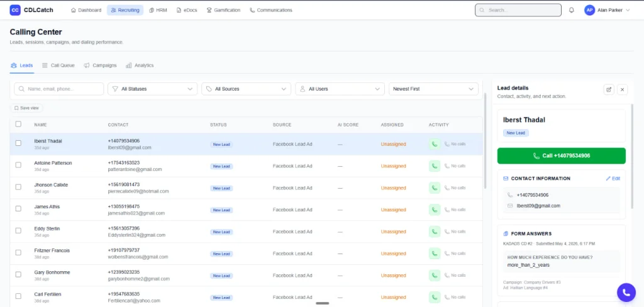The width and height of the screenshot is (644, 307).
Task: Click green call icon for Eddy Sterlin
Action: pyautogui.click(x=435, y=232)
